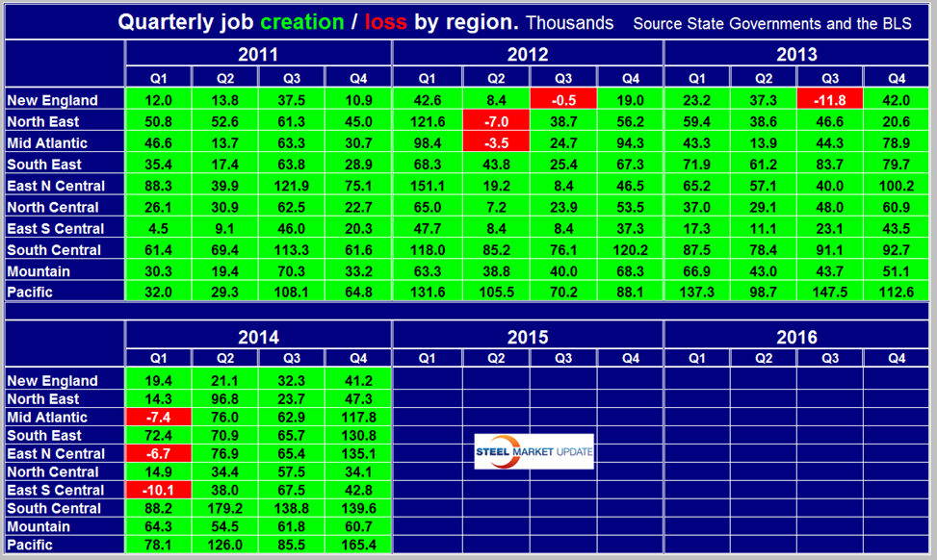Click the 2013 year column header
Image resolution: width=937 pixels, height=560 pixels.
click(796, 55)
